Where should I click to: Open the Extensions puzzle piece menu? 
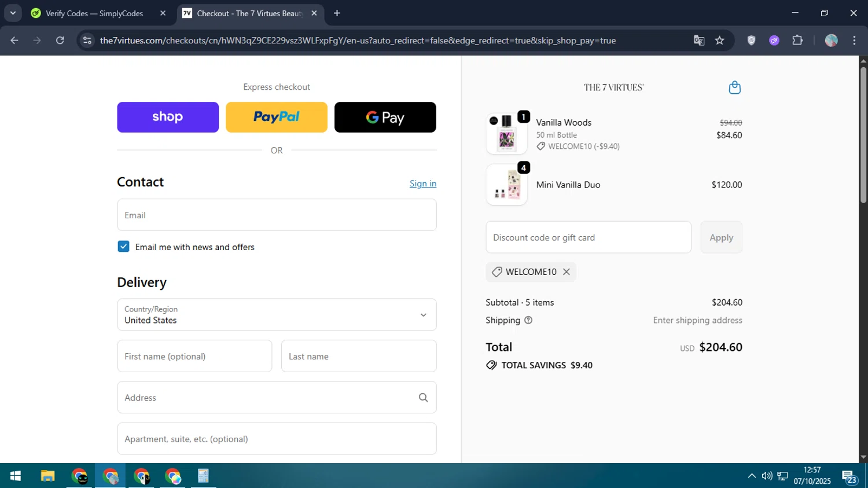797,41
